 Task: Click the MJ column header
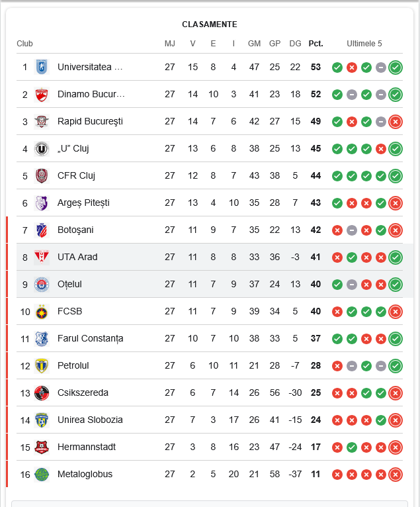(170, 44)
